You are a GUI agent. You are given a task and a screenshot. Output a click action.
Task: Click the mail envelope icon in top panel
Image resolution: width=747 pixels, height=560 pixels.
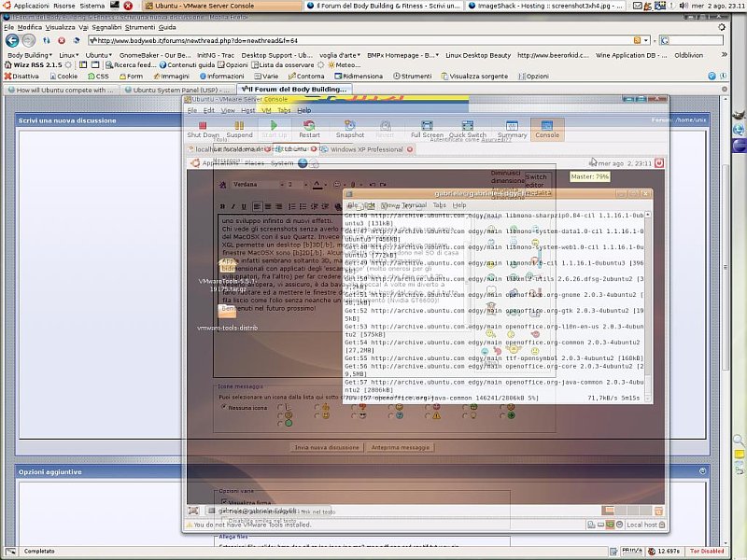pyautogui.click(x=637, y=6)
